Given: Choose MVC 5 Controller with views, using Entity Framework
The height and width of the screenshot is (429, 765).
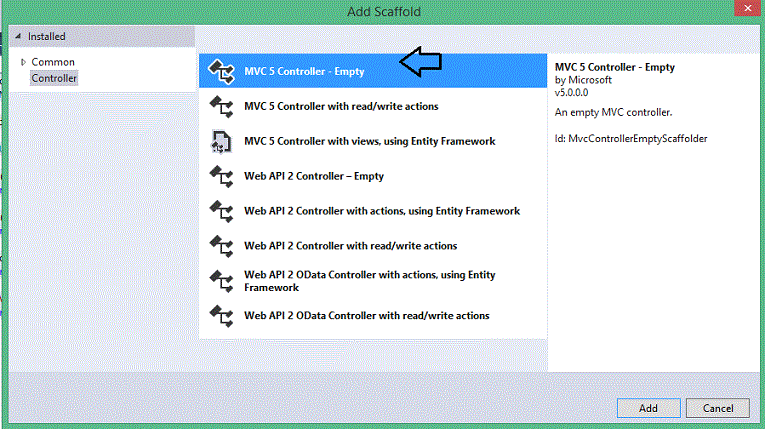Looking at the screenshot, I should click(x=373, y=142).
